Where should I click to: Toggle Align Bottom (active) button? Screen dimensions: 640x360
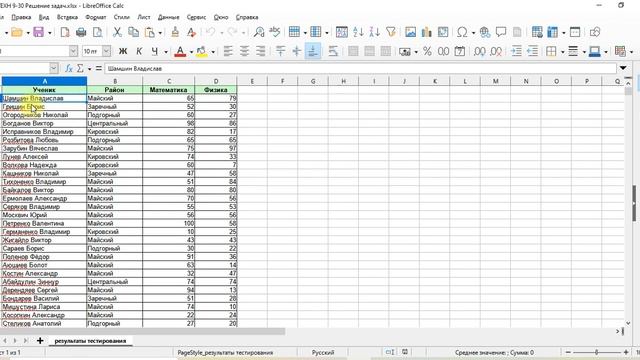[313, 51]
